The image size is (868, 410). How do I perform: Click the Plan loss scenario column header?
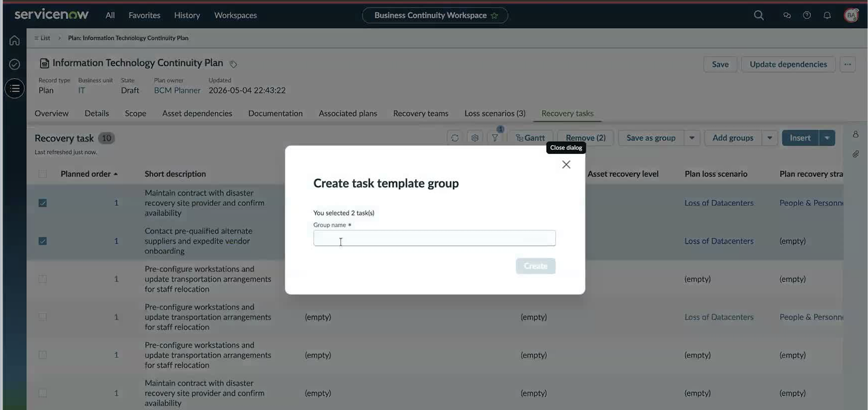716,174
